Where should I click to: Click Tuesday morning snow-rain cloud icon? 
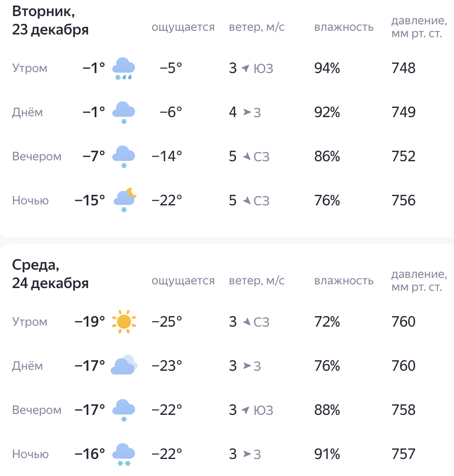click(x=124, y=68)
